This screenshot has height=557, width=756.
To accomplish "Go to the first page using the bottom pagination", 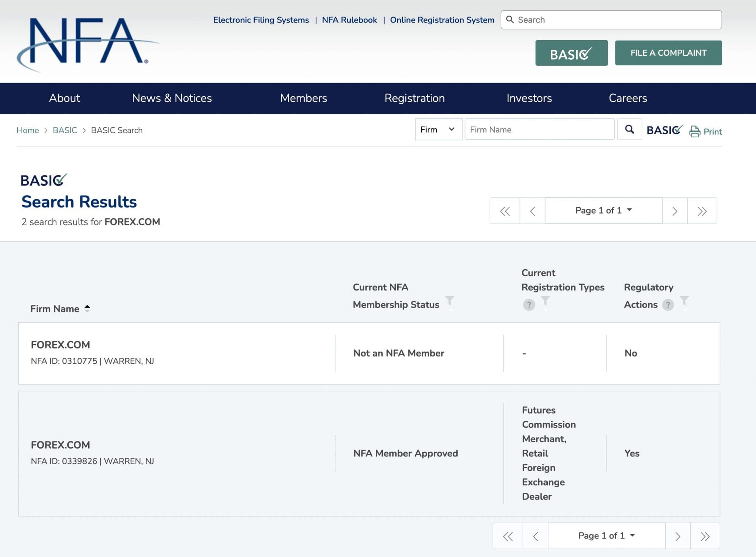I will pos(508,536).
